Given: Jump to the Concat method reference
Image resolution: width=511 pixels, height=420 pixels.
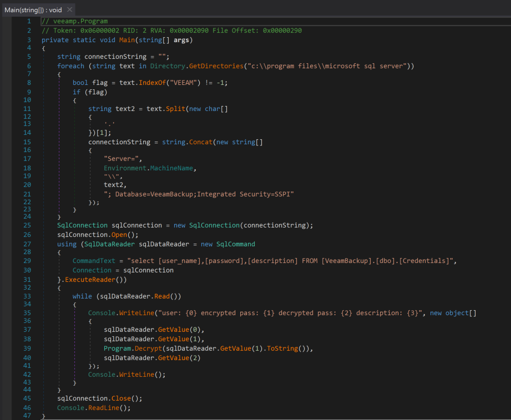Looking at the screenshot, I should [201, 142].
